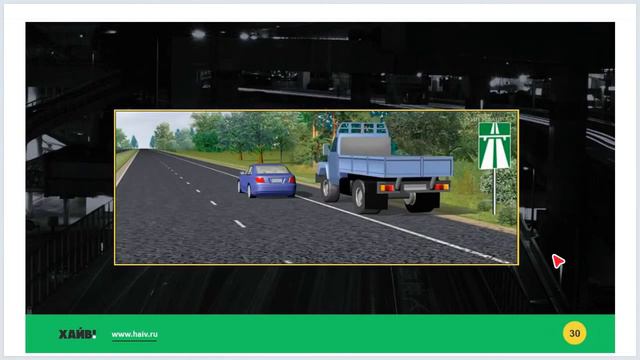Image resolution: width=640 pixels, height=360 pixels.
Task: Click the blue flatbed truck's cargo bed
Action: tap(395, 165)
